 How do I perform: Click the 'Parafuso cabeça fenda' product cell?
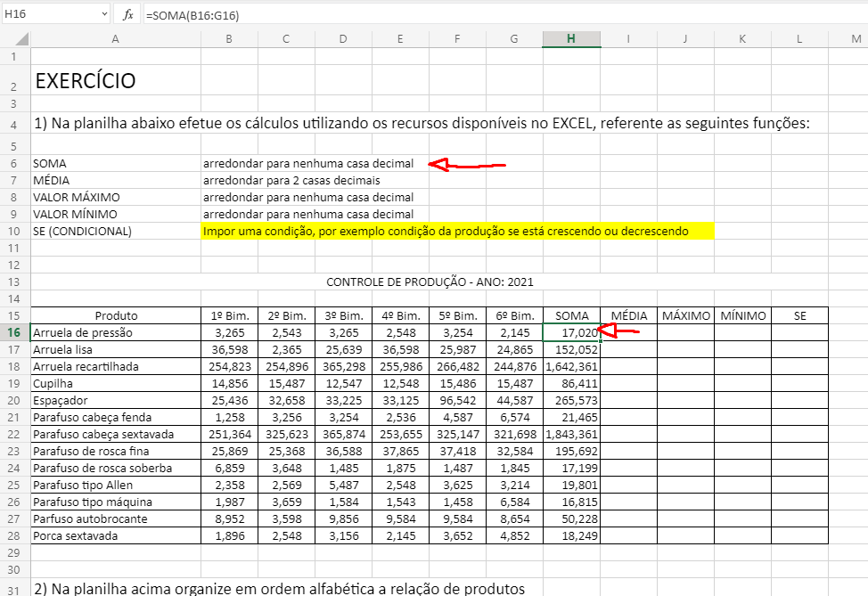[x=116, y=417]
